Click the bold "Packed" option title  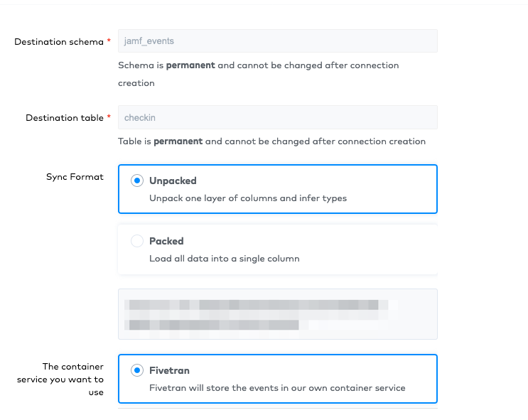click(166, 241)
